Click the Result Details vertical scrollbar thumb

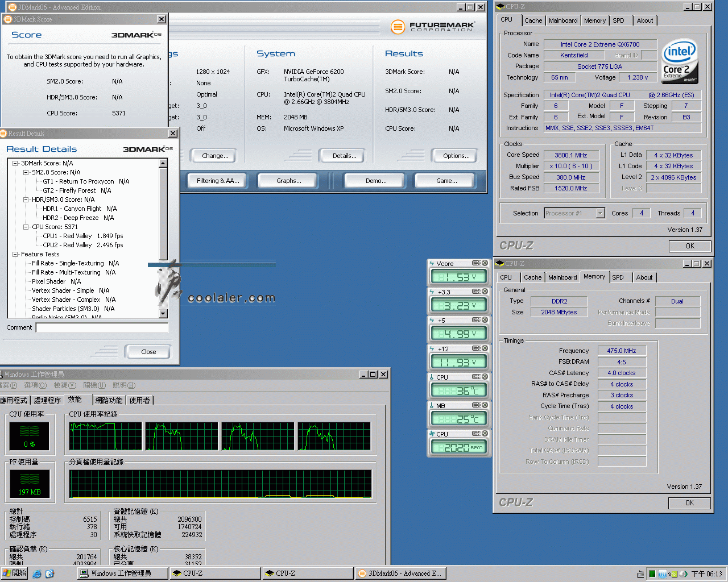click(x=163, y=214)
